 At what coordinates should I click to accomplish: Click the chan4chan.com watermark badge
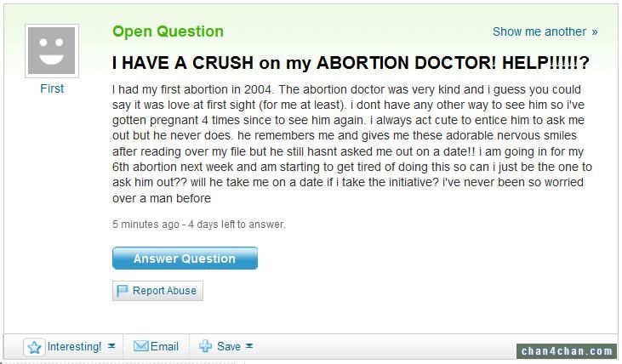tap(567, 351)
